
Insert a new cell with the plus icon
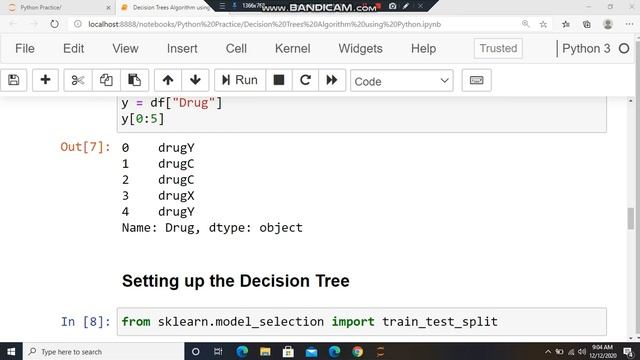click(45, 80)
